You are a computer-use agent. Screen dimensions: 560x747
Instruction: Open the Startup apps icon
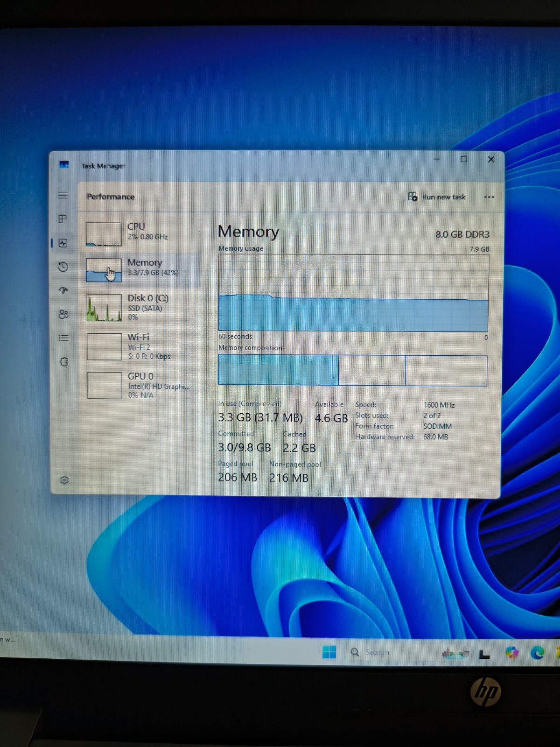[63, 290]
